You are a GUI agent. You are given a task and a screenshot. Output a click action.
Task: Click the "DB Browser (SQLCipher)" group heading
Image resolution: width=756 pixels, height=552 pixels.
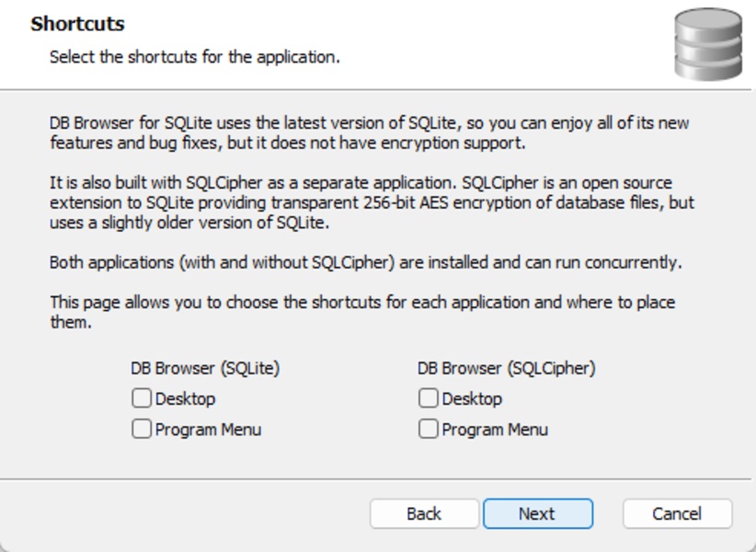(x=506, y=368)
